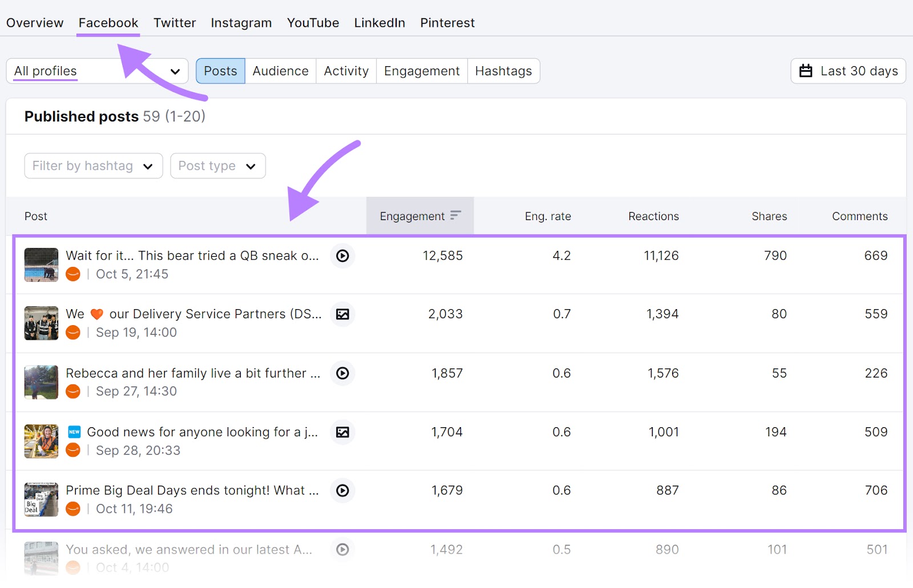
Task: Click the calendar icon next to Last 30 days
Action: pos(806,71)
